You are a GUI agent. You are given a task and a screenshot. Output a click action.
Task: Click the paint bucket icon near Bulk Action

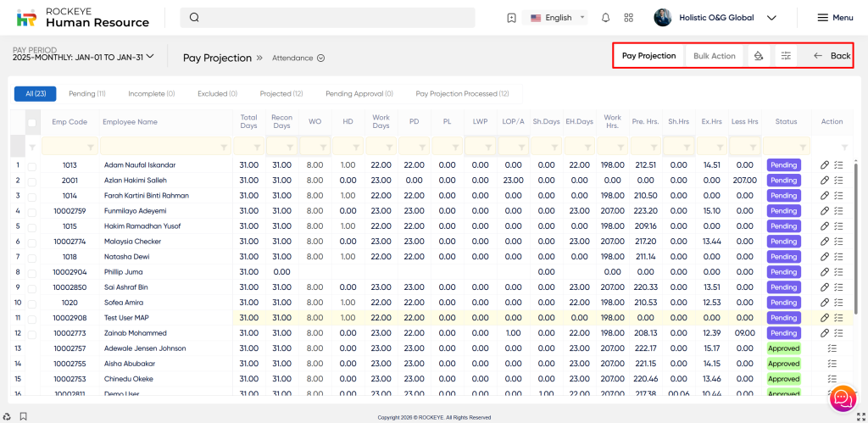[759, 56]
